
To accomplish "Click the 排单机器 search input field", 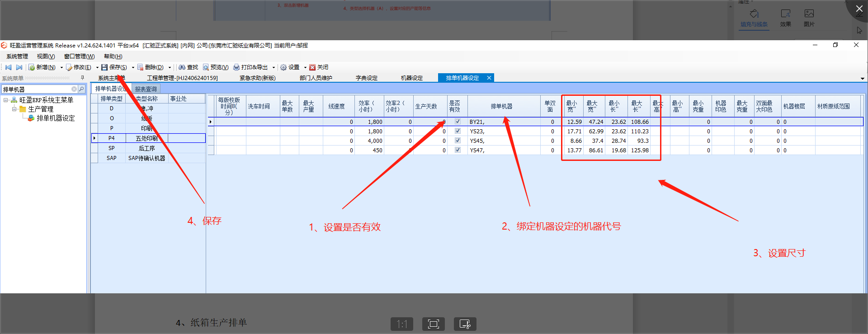I will (36, 89).
